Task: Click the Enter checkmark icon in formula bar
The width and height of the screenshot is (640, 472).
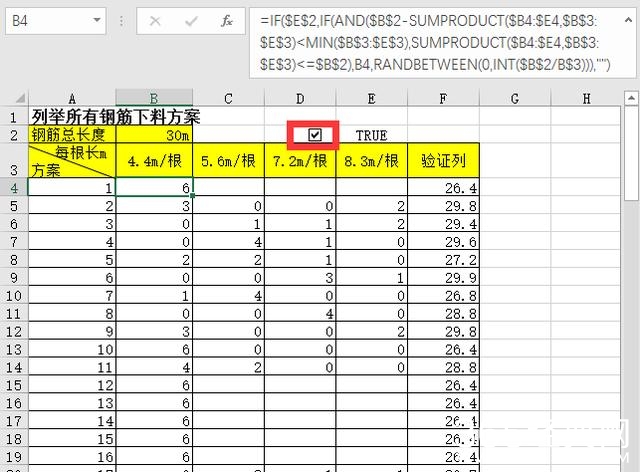Action: point(190,20)
